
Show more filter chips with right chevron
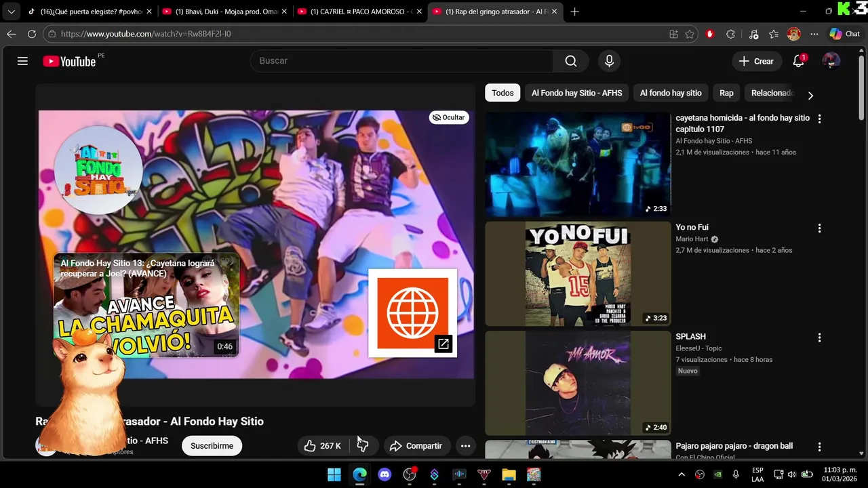810,96
